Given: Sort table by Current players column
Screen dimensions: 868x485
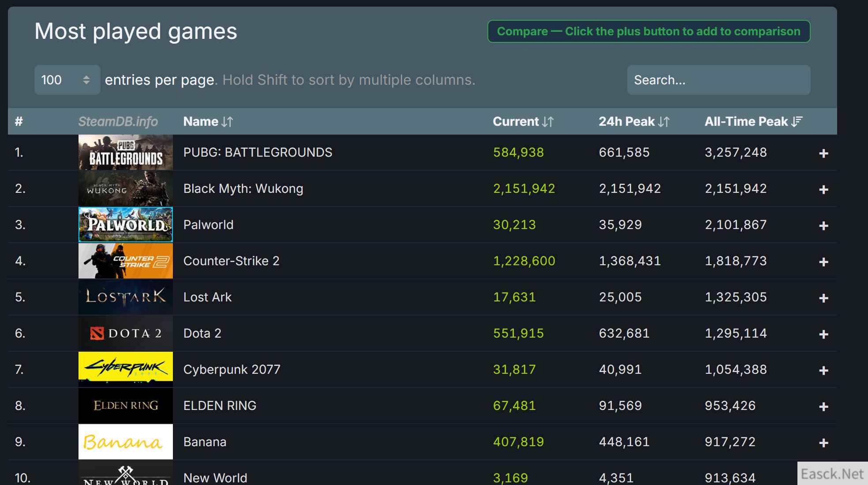Looking at the screenshot, I should pyautogui.click(x=523, y=121).
